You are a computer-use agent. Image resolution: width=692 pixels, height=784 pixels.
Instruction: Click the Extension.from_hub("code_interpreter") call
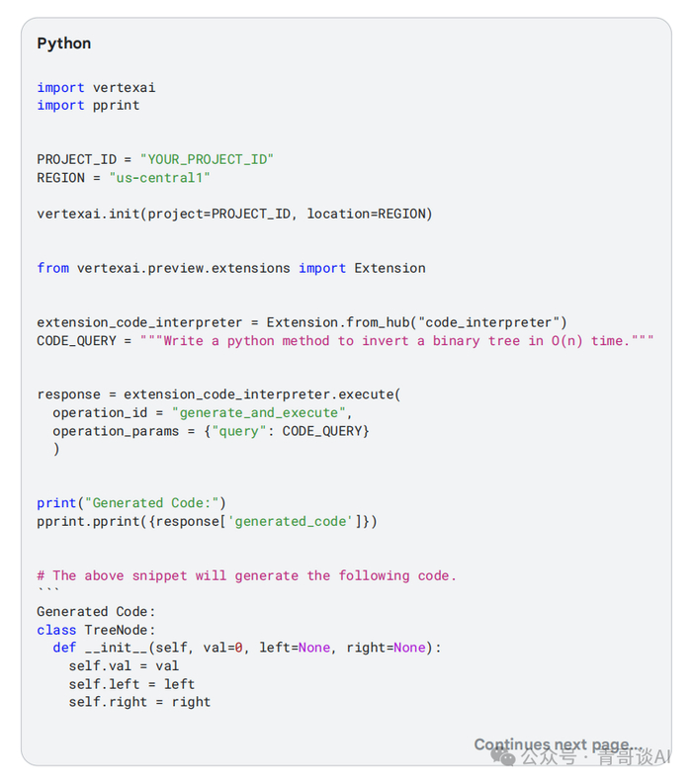point(416,322)
